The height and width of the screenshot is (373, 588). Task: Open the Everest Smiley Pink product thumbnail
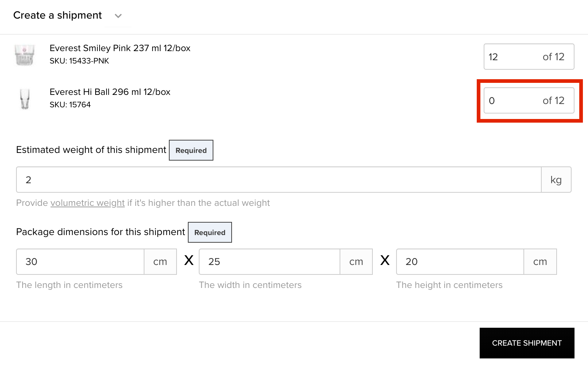pyautogui.click(x=25, y=55)
